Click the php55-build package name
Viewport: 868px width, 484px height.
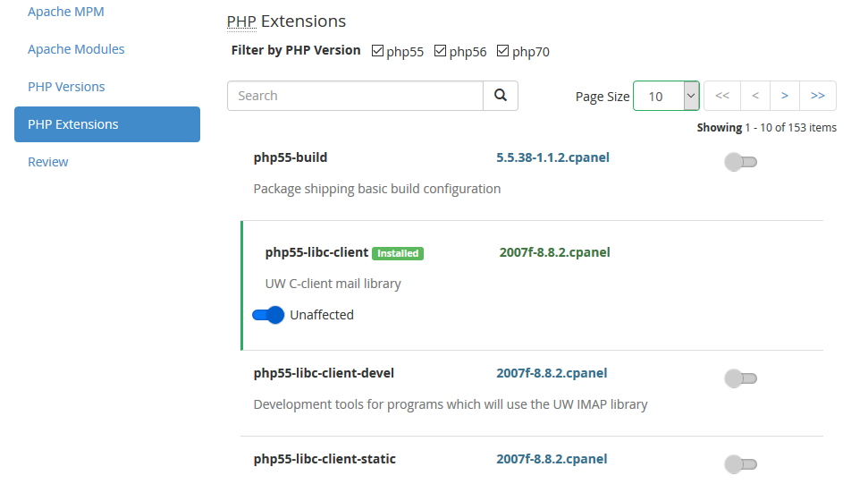290,157
